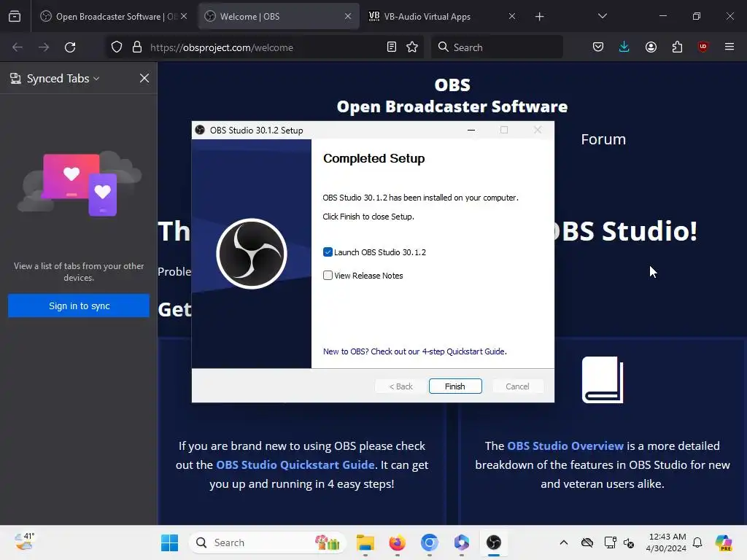The width and height of the screenshot is (747, 560).
Task: Open the notifications bell icon
Action: tap(697, 542)
